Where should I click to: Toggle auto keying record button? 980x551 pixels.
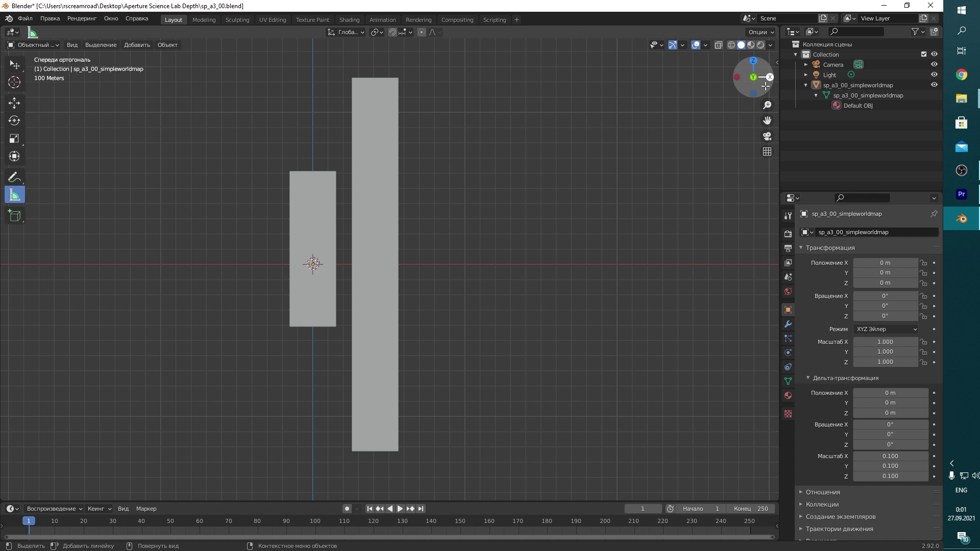click(347, 509)
